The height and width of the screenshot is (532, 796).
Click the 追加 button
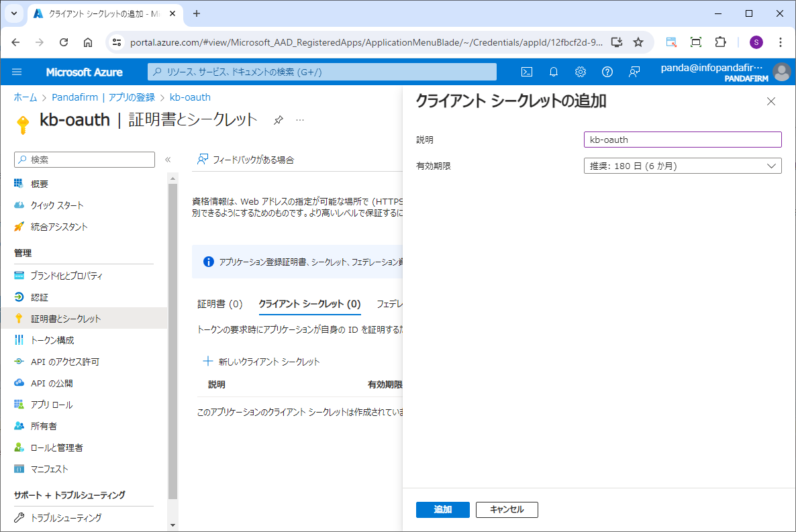pos(442,510)
